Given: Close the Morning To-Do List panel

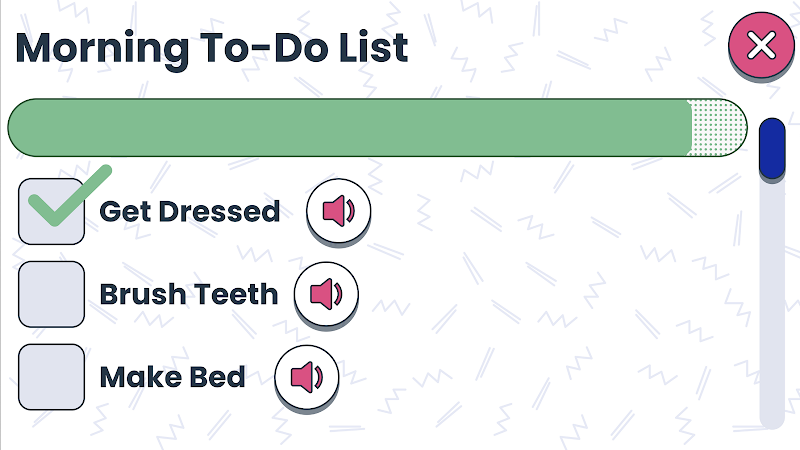Looking at the screenshot, I should (761, 45).
